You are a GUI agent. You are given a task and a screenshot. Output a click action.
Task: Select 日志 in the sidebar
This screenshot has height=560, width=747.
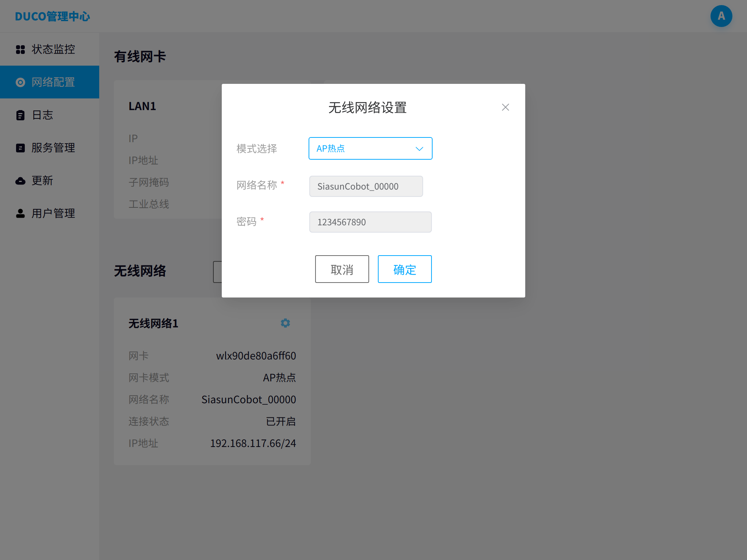point(43,115)
